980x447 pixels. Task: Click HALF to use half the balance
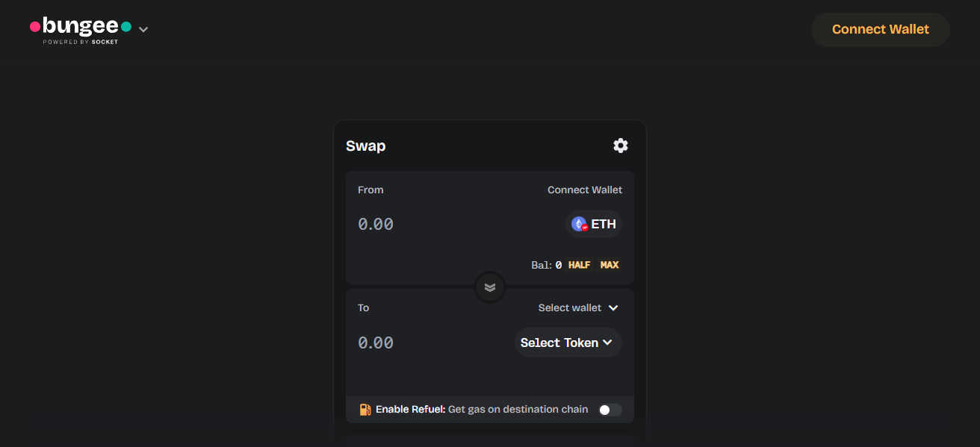(579, 264)
